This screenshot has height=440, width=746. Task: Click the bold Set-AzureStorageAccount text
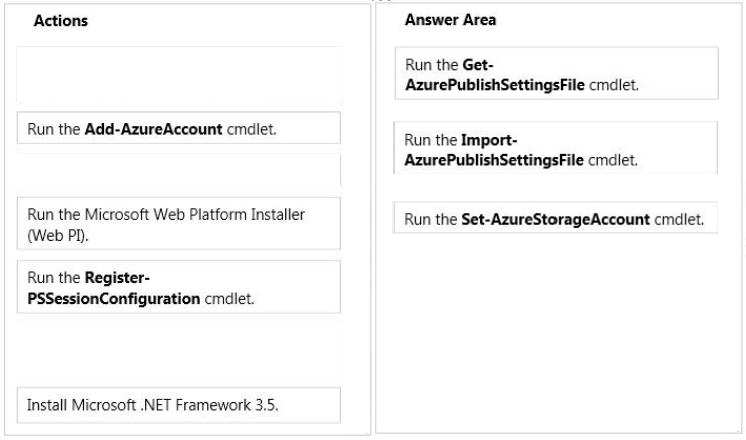[x=555, y=219]
